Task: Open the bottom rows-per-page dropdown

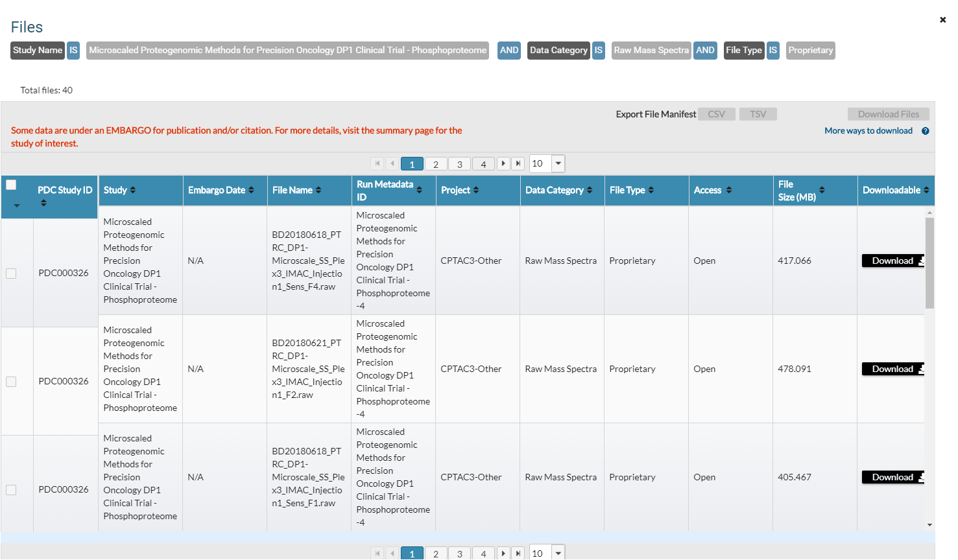Action: (x=558, y=553)
